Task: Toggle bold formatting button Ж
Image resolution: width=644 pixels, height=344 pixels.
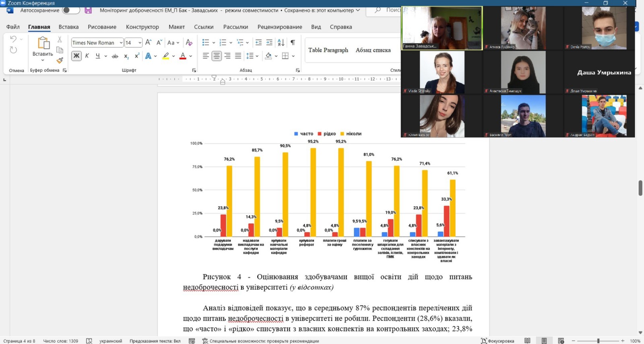Action: point(76,56)
